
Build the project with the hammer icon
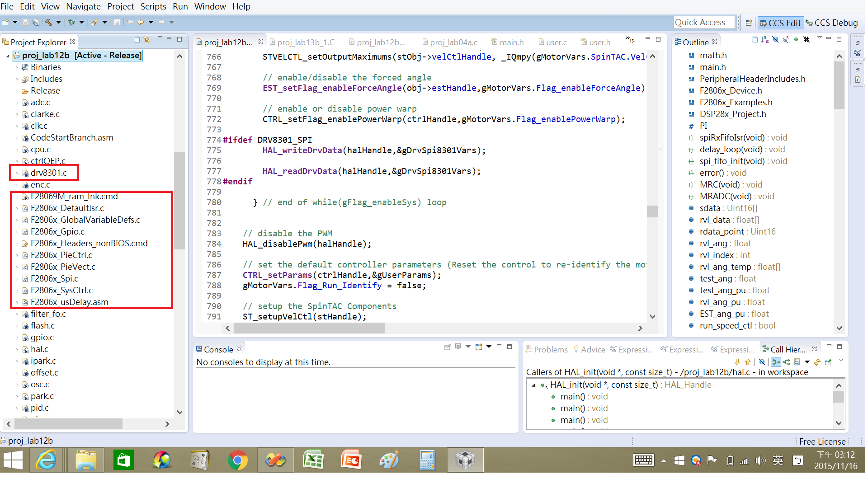click(x=48, y=22)
